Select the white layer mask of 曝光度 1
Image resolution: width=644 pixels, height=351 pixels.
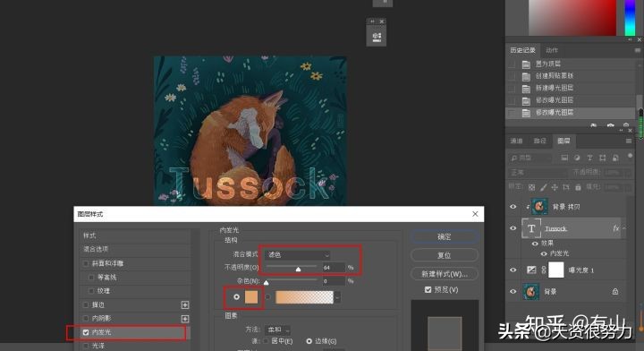556,270
